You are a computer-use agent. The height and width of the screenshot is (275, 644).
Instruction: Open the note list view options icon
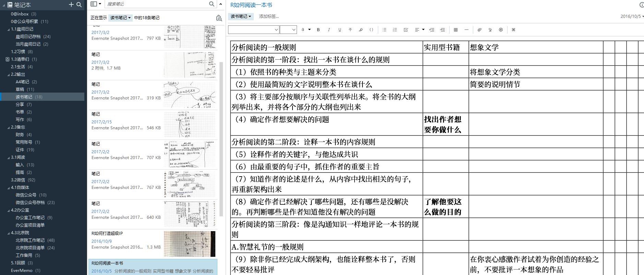96,4
